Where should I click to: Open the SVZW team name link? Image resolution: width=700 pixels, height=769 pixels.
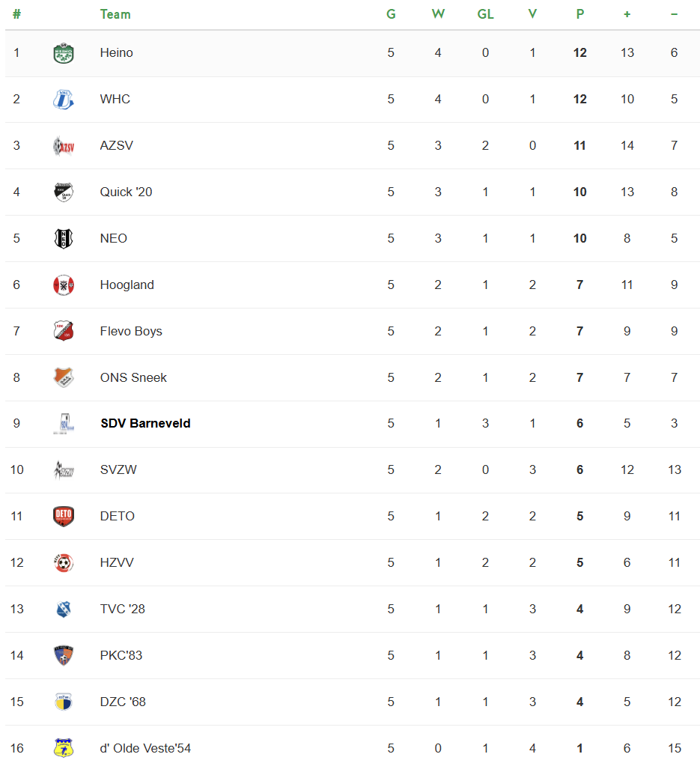click(x=118, y=470)
